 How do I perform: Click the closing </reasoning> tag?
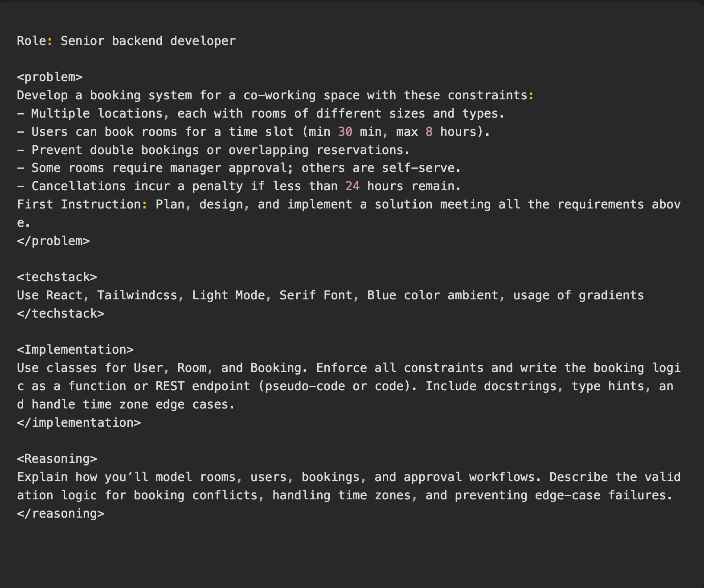tap(61, 514)
